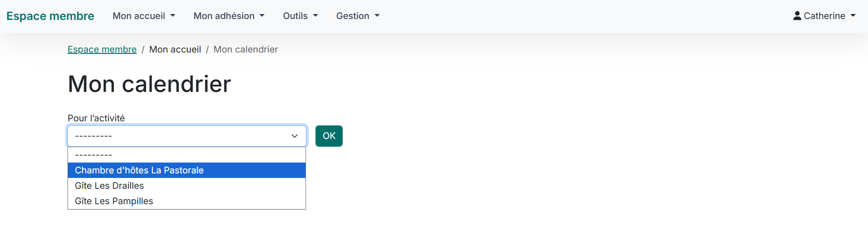The image size is (868, 230).
Task: Click the Catherine username text
Action: (x=824, y=16)
